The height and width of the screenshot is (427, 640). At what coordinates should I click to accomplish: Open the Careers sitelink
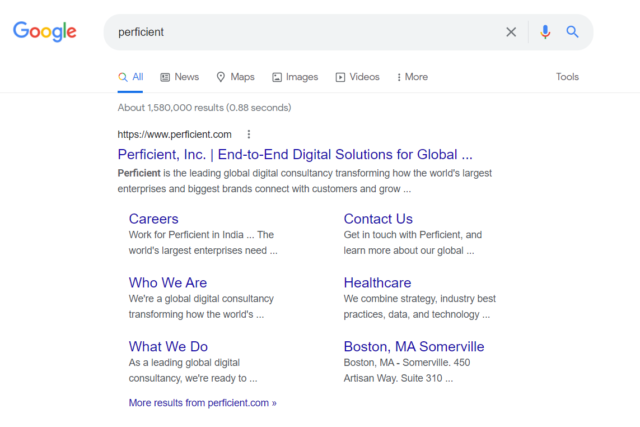[153, 219]
